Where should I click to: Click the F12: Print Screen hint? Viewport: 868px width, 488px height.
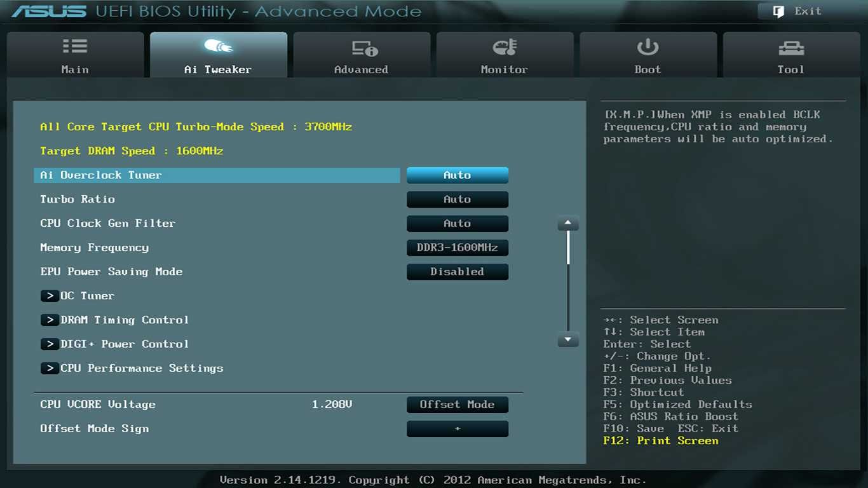[661, 440]
